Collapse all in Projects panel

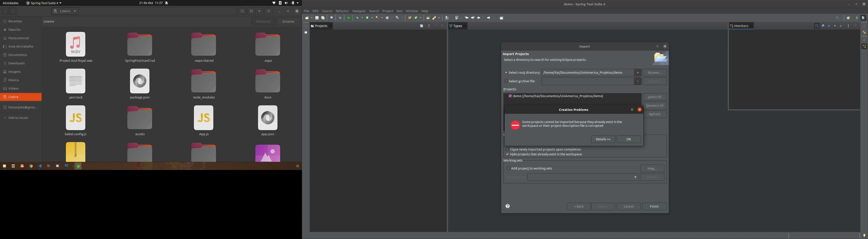point(422,26)
